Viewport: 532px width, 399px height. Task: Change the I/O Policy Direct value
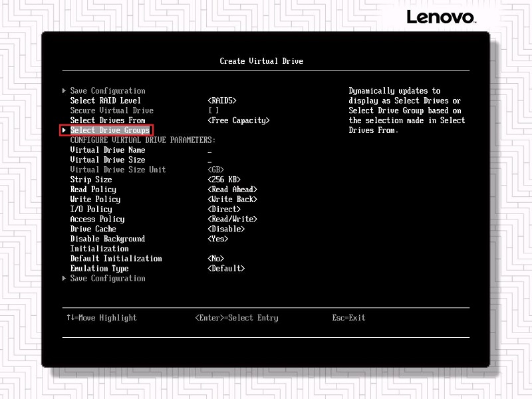coord(224,209)
